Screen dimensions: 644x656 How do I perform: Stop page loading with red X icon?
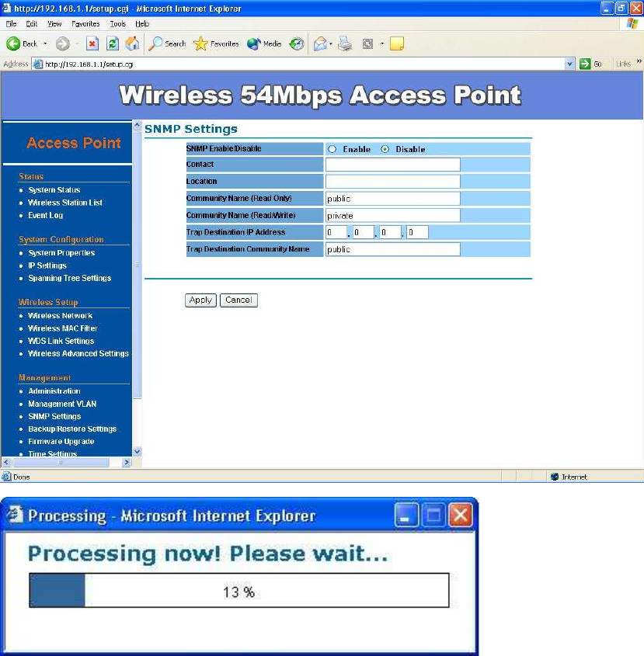click(x=92, y=43)
